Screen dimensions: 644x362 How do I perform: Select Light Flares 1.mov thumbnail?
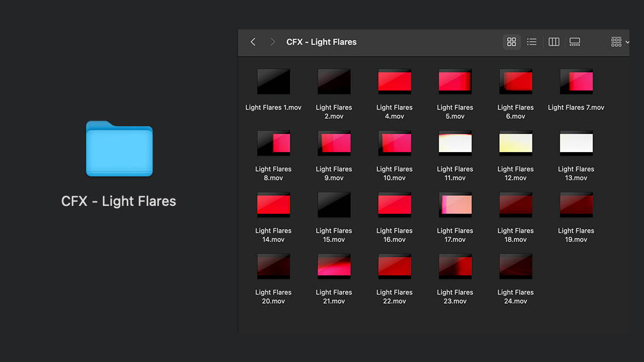273,81
